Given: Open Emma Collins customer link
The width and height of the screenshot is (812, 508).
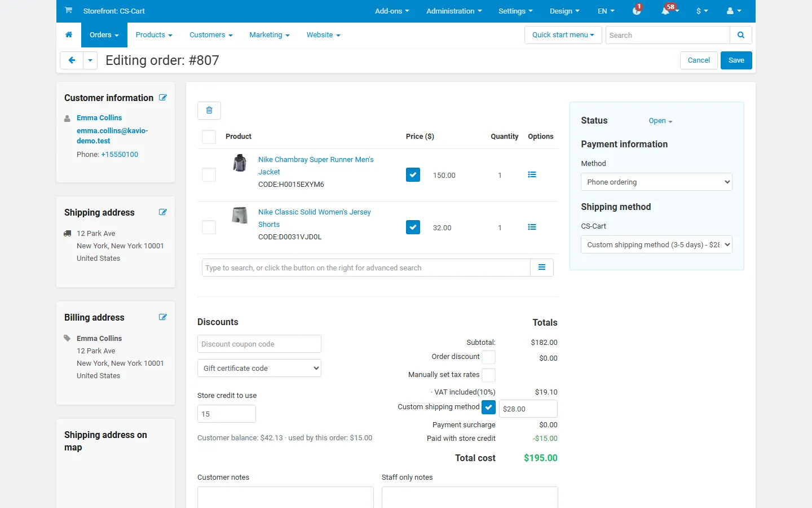Looking at the screenshot, I should tap(99, 118).
